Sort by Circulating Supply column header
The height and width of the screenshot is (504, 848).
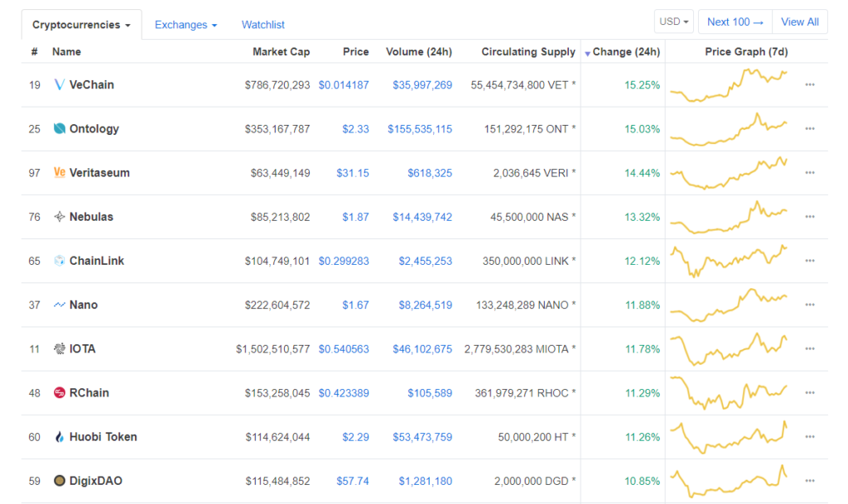coord(528,52)
